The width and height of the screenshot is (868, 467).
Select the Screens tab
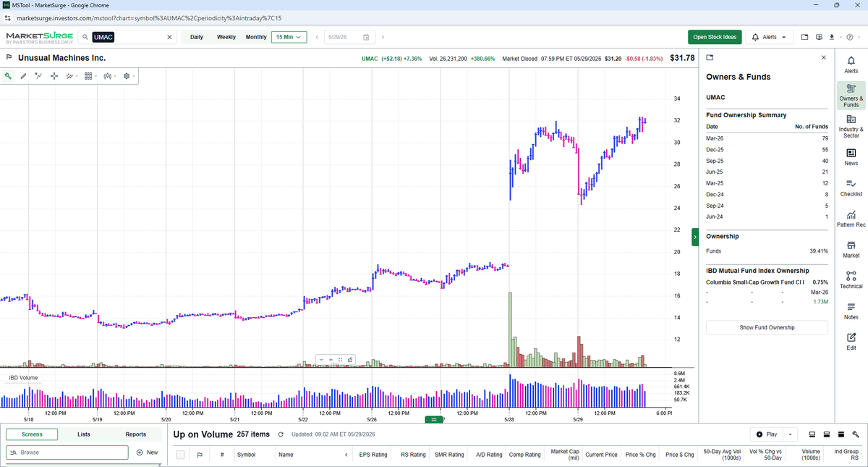click(32, 434)
